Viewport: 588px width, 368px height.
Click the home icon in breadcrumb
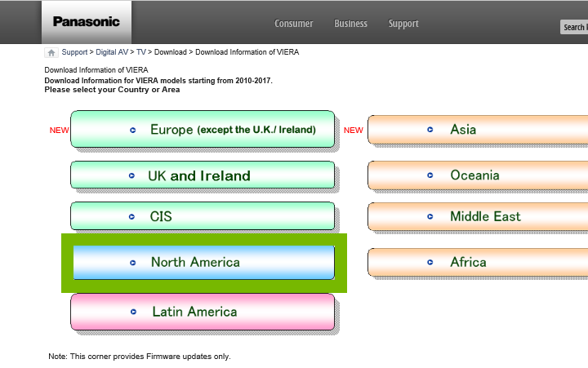[51, 52]
